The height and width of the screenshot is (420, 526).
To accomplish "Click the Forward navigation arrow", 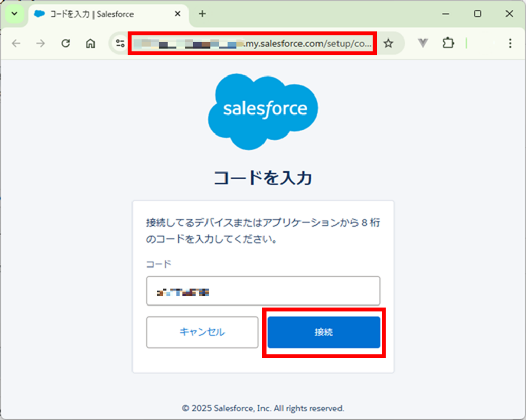I will click(x=41, y=44).
